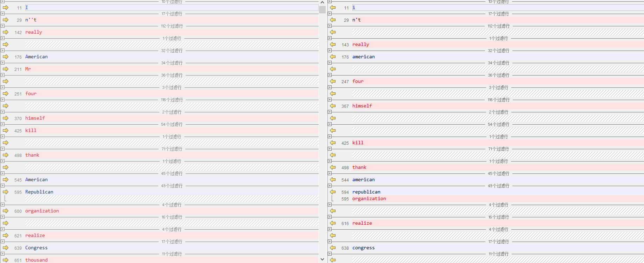Click copy arrow beside right line 638 congress
The image size is (644, 263).
[333, 248]
